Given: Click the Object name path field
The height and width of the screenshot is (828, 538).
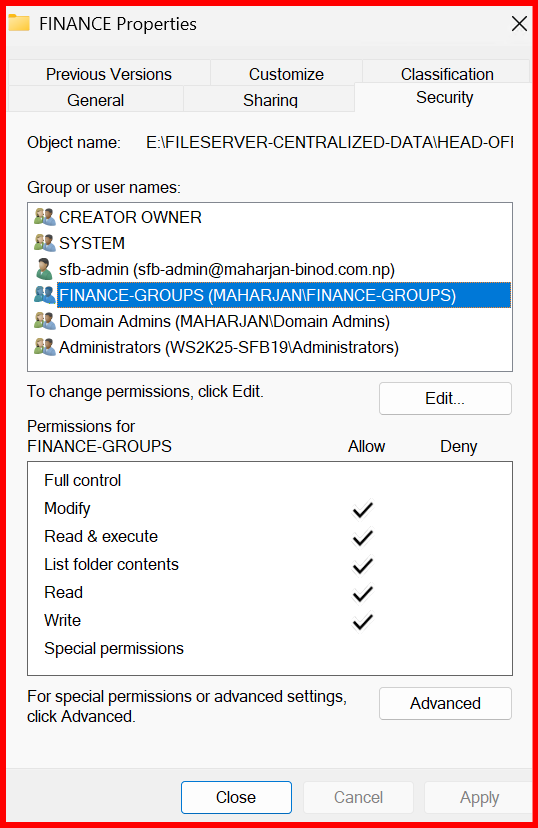Looking at the screenshot, I should [x=329, y=143].
